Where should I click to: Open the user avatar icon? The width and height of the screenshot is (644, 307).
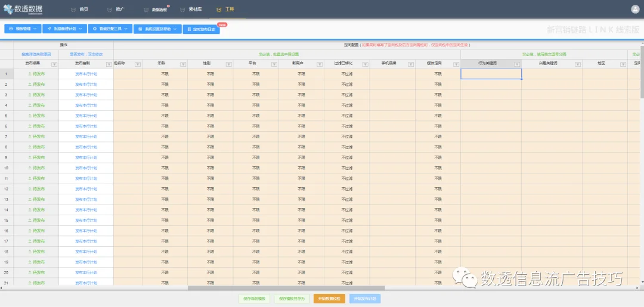(635, 10)
